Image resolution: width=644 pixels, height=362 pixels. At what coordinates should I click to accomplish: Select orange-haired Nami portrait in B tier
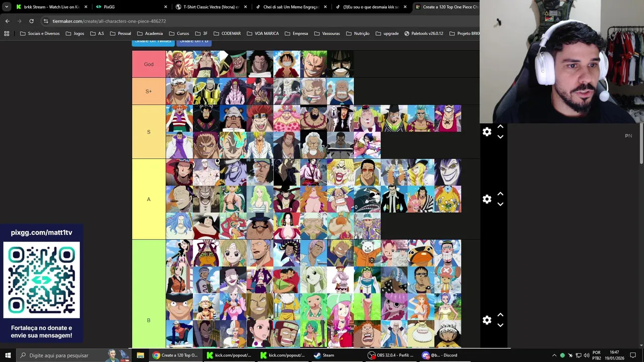[421, 307]
